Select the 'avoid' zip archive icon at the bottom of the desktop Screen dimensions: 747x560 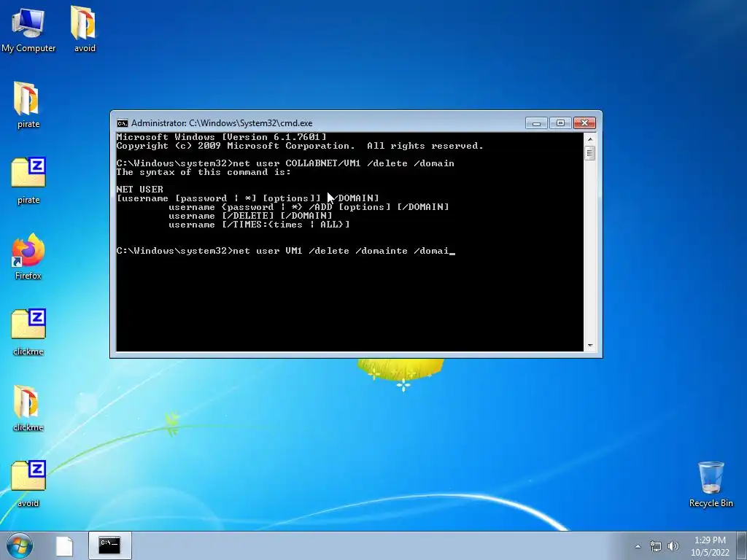pyautogui.click(x=28, y=483)
